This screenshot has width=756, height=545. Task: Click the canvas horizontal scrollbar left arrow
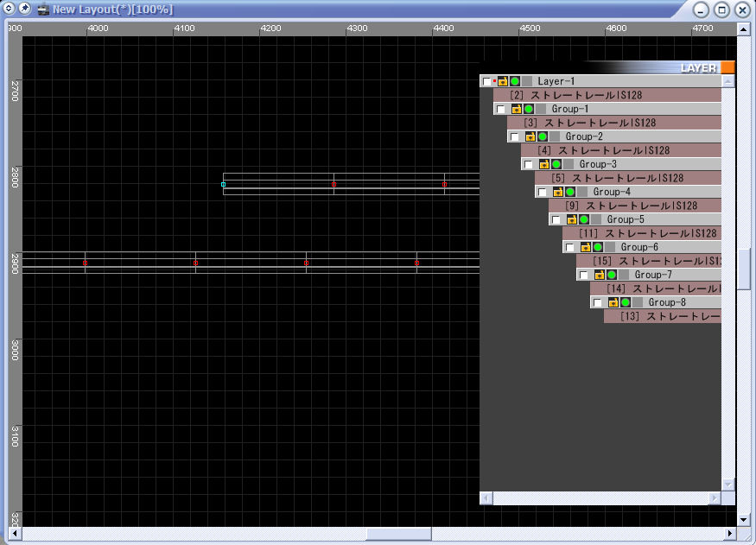click(15, 533)
